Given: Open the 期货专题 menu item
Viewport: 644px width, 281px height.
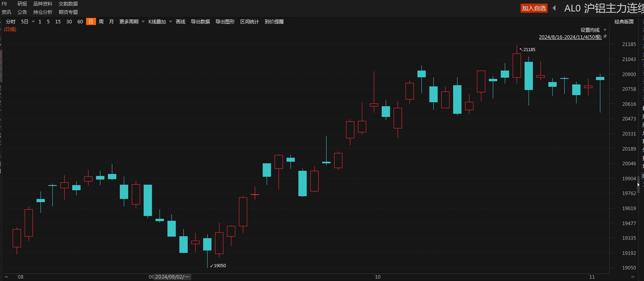Looking at the screenshot, I should tap(68, 12).
